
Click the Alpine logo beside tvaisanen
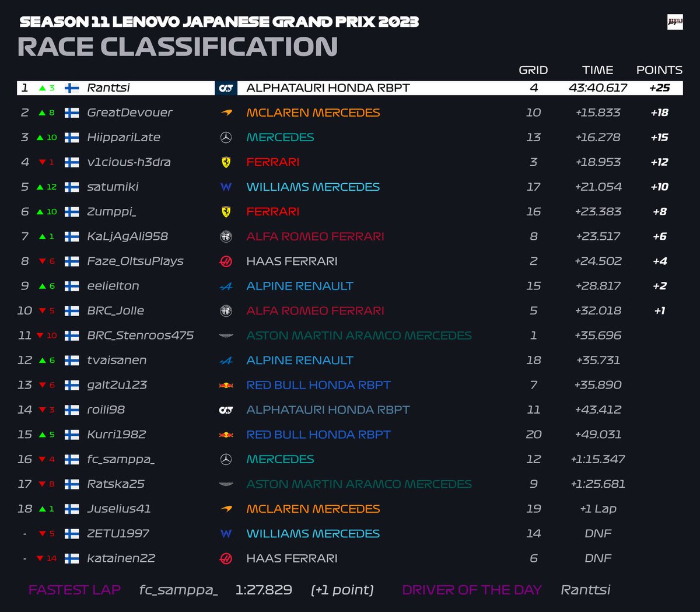pyautogui.click(x=226, y=361)
